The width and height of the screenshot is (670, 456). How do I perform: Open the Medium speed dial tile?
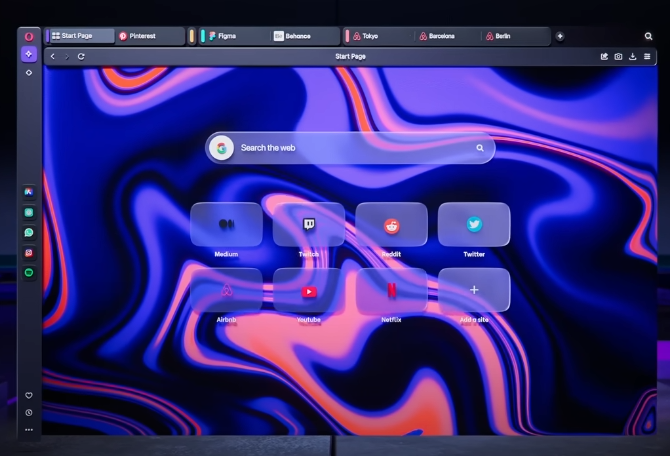point(226,224)
